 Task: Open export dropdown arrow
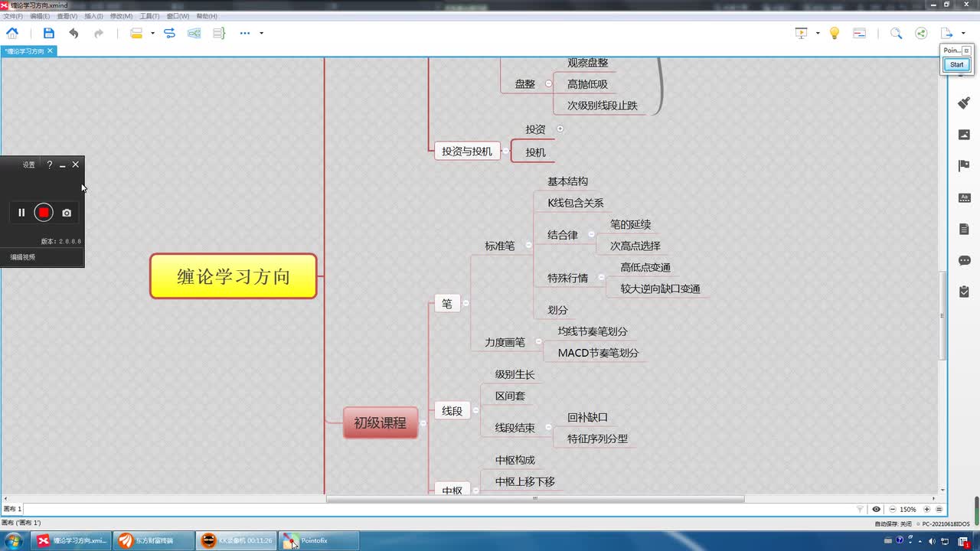pos(963,33)
